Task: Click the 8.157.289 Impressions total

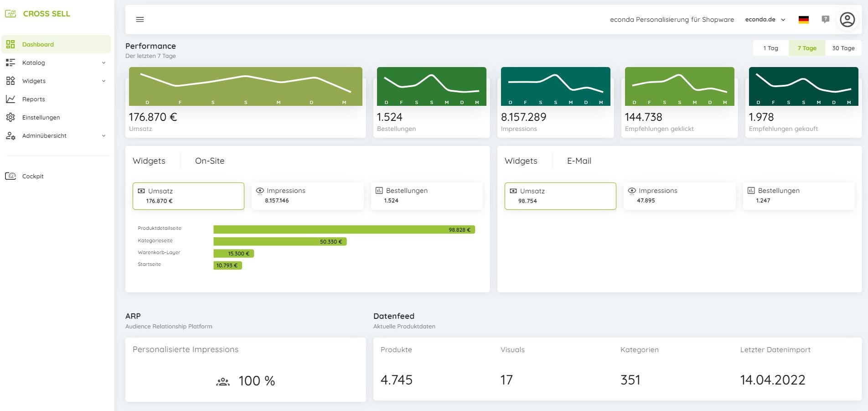Action: click(x=523, y=117)
